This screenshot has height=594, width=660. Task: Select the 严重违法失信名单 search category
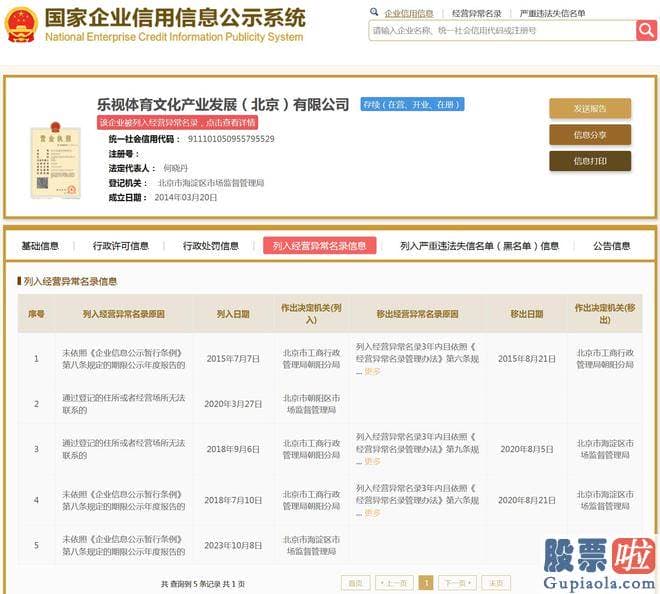point(552,13)
